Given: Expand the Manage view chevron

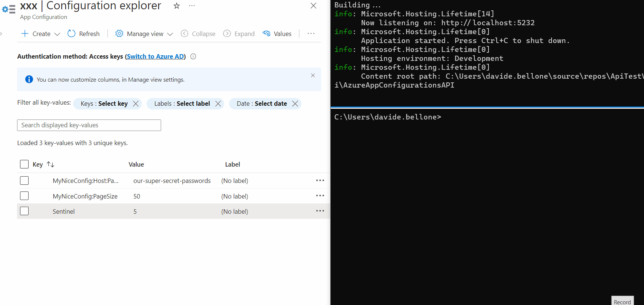Looking at the screenshot, I should click(x=170, y=34).
